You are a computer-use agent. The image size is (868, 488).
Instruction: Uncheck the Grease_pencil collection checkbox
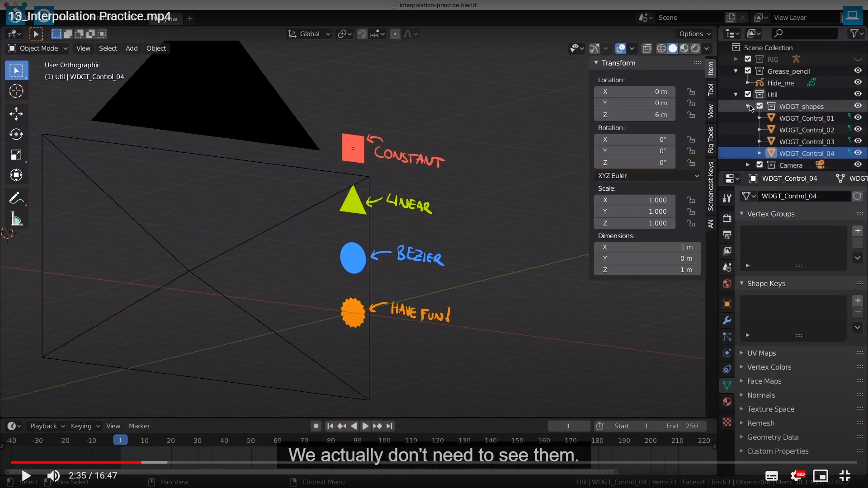pyautogui.click(x=748, y=71)
